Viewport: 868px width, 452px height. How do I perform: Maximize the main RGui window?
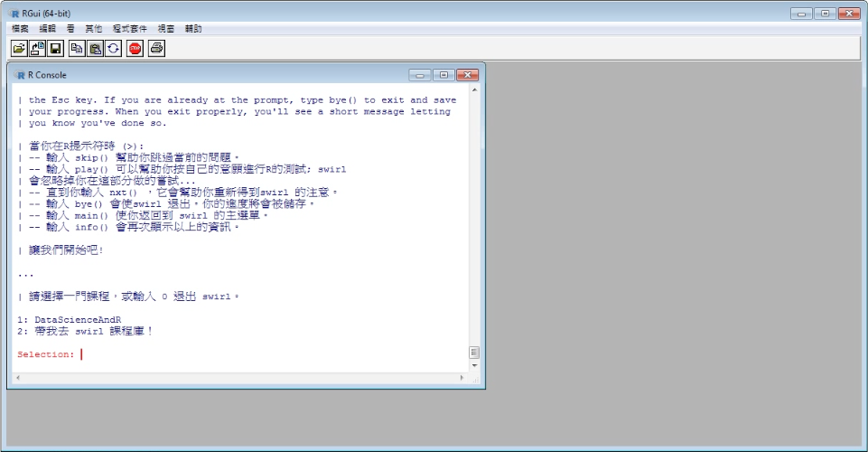tap(825, 14)
